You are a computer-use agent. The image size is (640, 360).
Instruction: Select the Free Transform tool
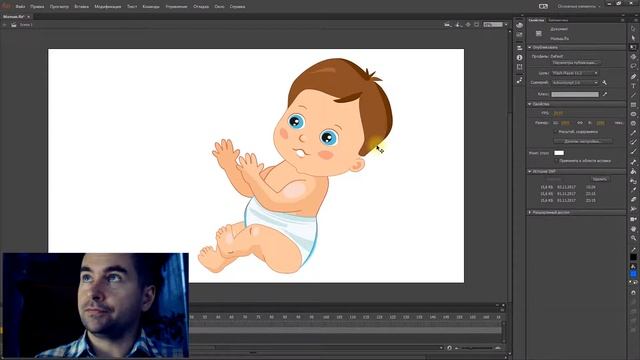pyautogui.click(x=633, y=47)
